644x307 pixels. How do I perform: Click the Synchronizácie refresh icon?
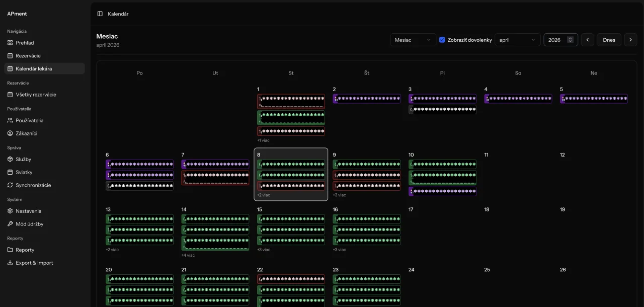pos(10,185)
